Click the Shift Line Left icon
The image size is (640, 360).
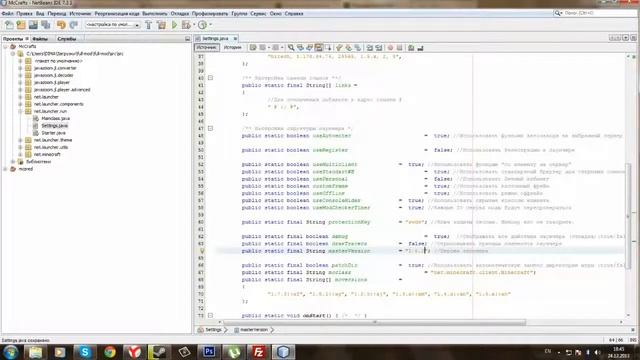tap(369, 48)
